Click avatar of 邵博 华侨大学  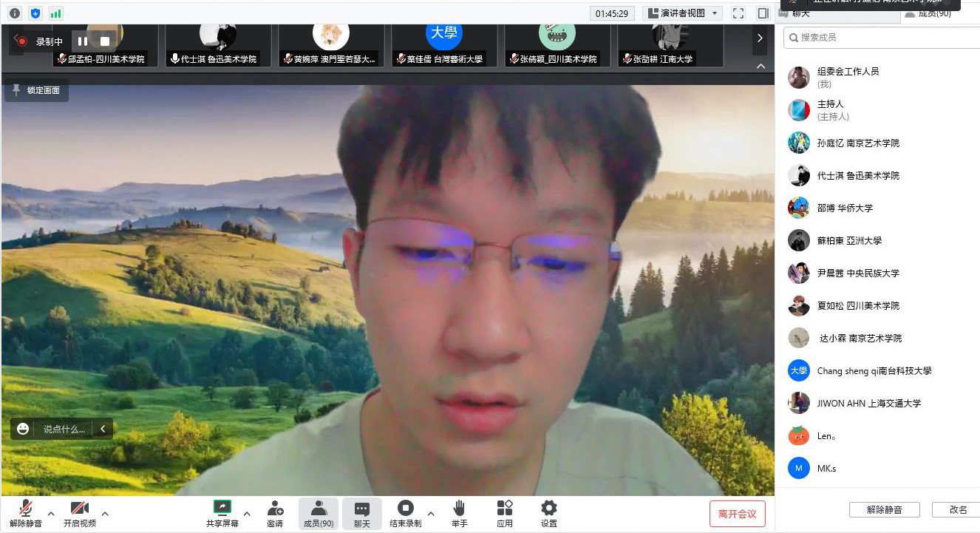(799, 208)
